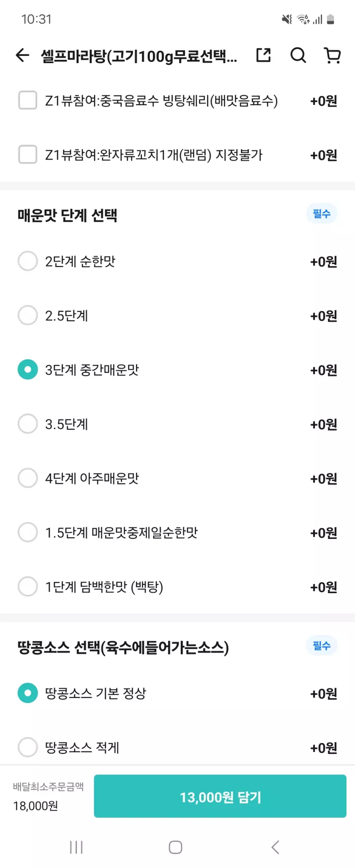This screenshot has width=355, height=868.
Task: Tap the Android back navigation chevron
Action: point(275,847)
